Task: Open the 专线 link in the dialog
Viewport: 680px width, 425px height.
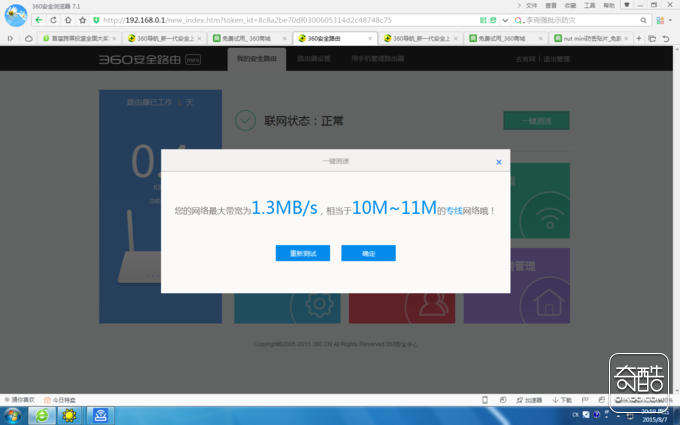Action: (454, 211)
